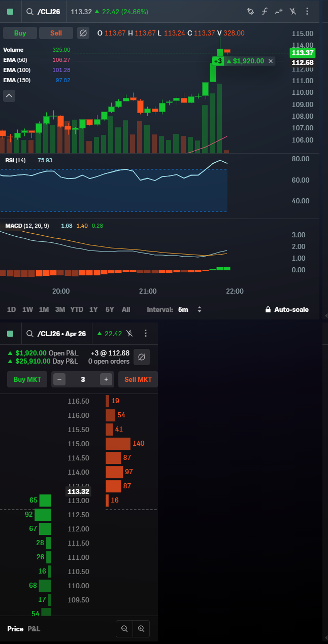Click the 112.68 entry price label
328x644 pixels.
tap(302, 62)
